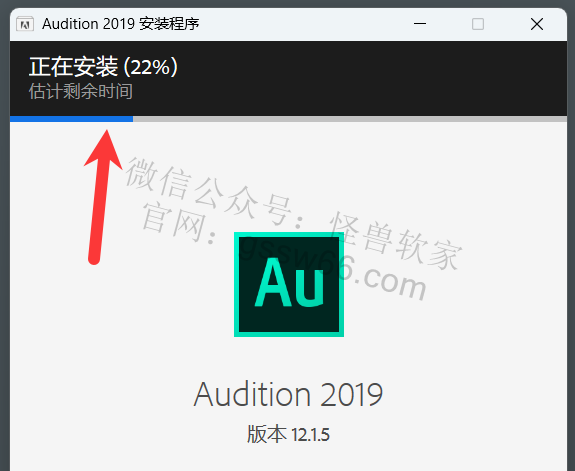
Task: Click the 估计剩余时间 remaining time label
Action: coord(81,91)
